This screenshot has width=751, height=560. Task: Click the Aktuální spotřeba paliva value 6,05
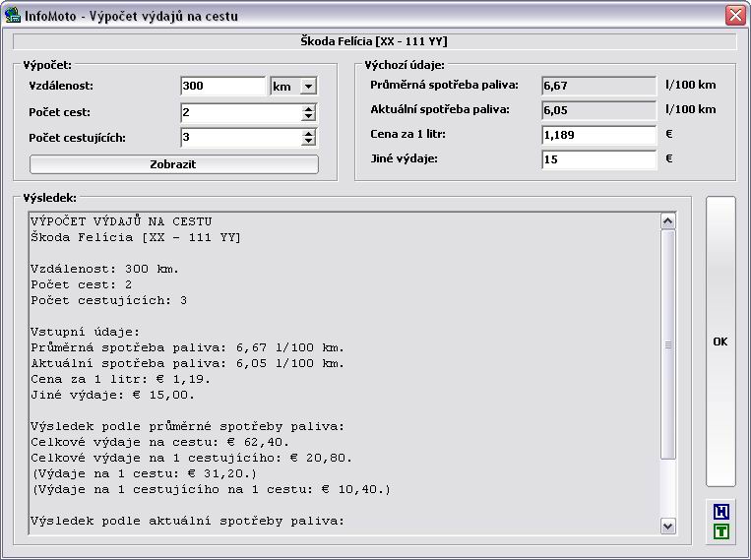point(598,110)
